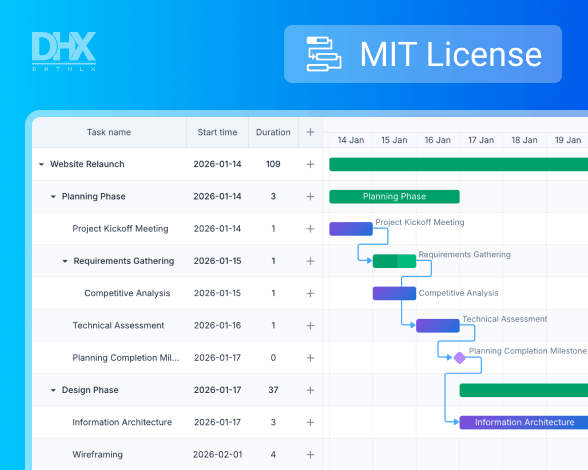The height and width of the screenshot is (470, 588).
Task: Sort by Task name column header
Action: [x=109, y=132]
